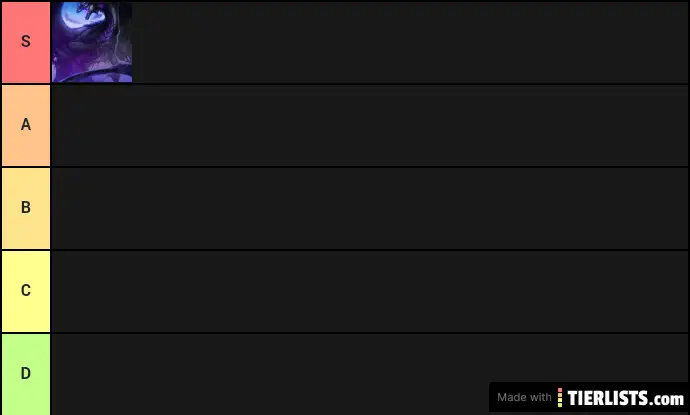Screen dimensions: 690x415
Task: Click the empty A tier row
Action: coord(369,125)
